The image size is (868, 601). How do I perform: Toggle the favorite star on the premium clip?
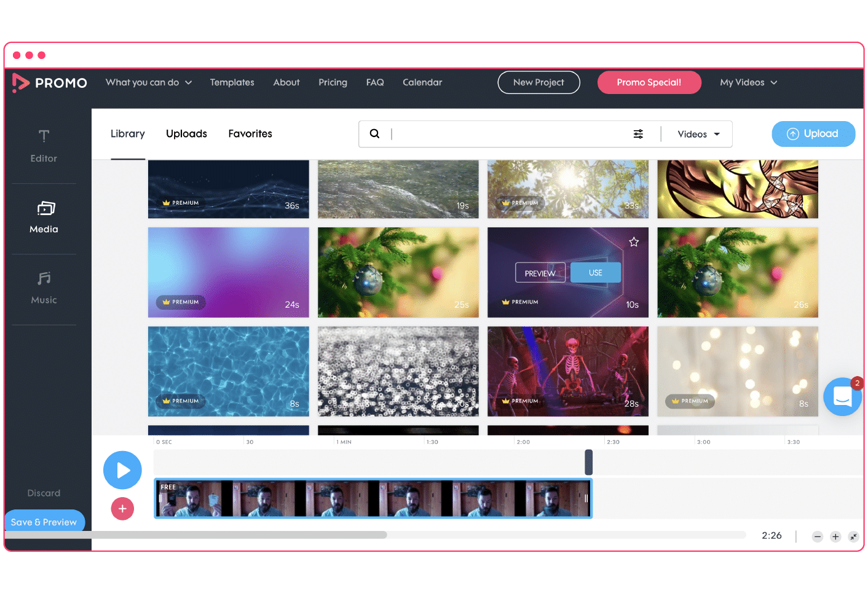(x=634, y=242)
